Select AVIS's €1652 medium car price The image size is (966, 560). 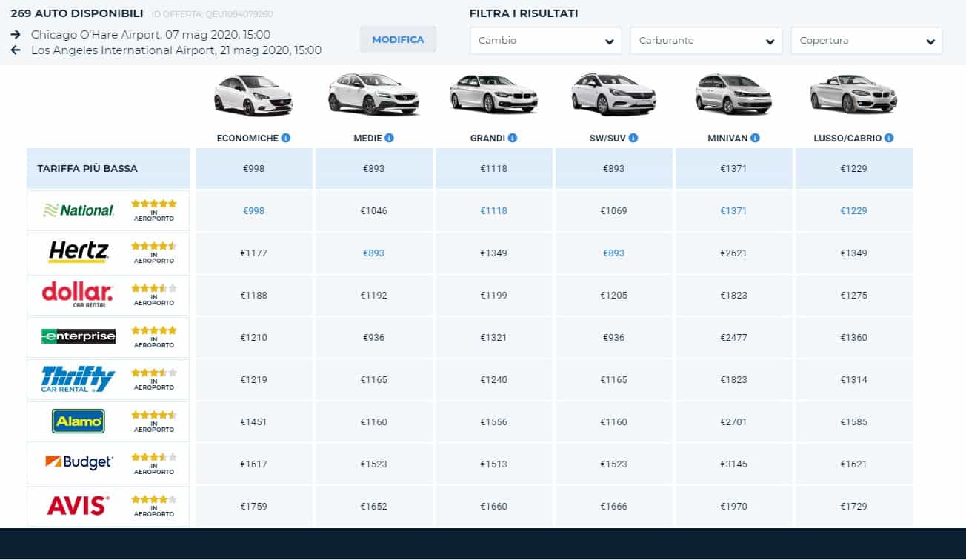coord(373,506)
